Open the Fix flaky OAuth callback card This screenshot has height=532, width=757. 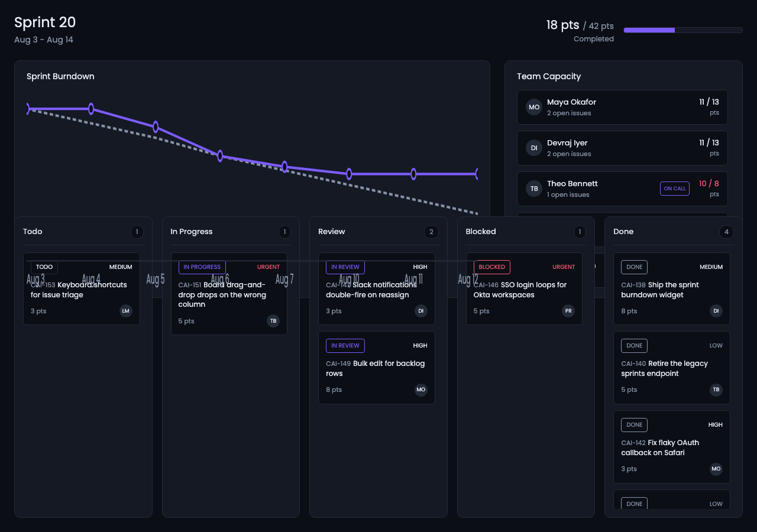click(x=672, y=447)
